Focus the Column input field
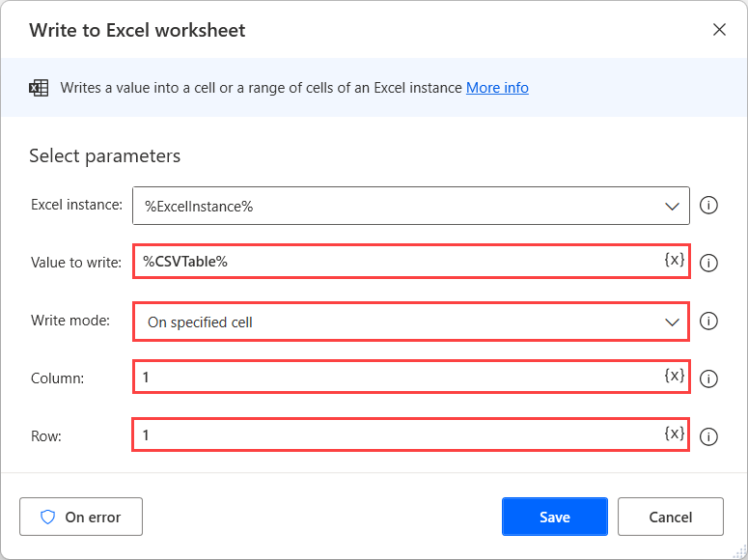This screenshot has width=748, height=560. 396,377
